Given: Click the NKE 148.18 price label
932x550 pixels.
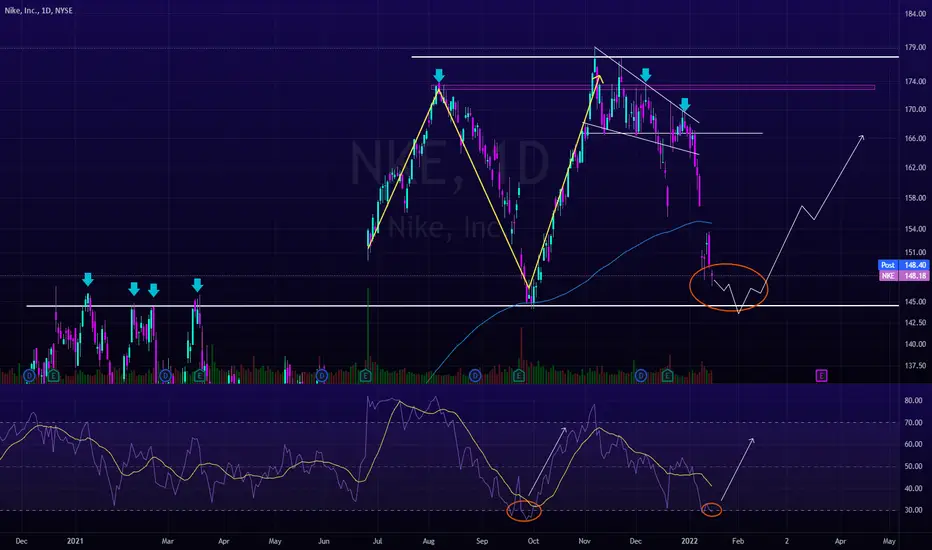Looking at the screenshot, I should [902, 276].
